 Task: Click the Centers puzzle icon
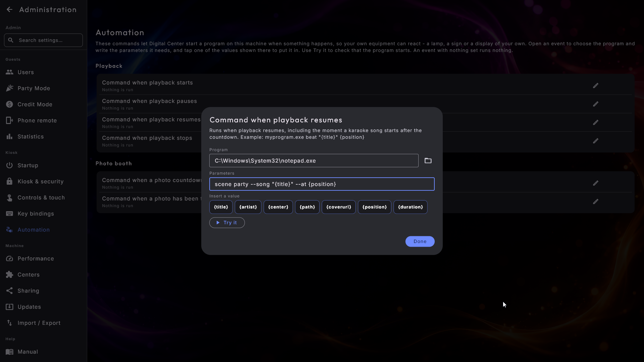9,275
